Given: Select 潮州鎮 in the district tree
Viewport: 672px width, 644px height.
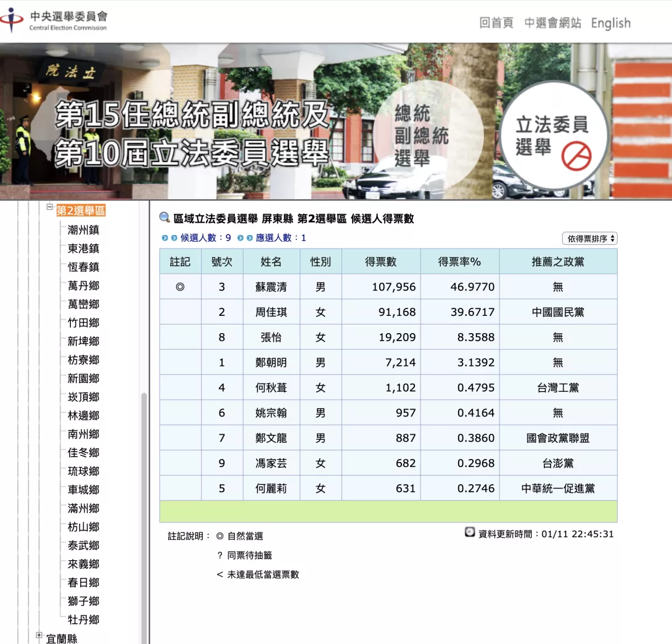Looking at the screenshot, I should [x=83, y=230].
